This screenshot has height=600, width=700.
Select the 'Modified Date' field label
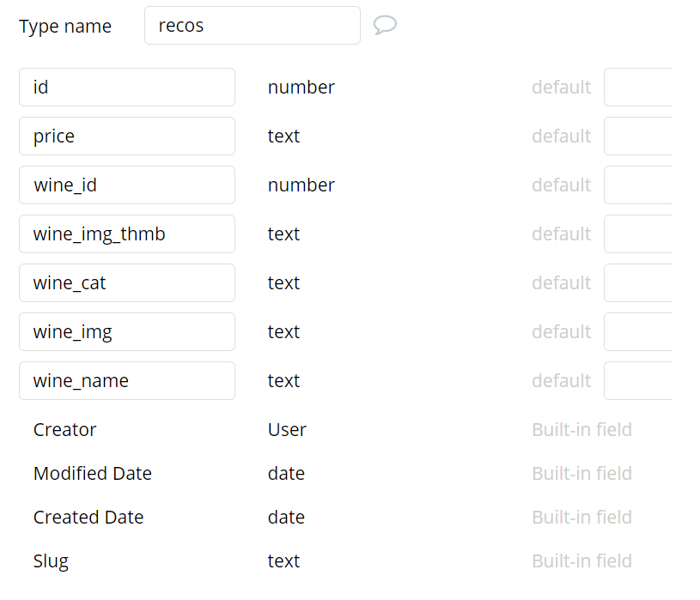click(x=93, y=474)
